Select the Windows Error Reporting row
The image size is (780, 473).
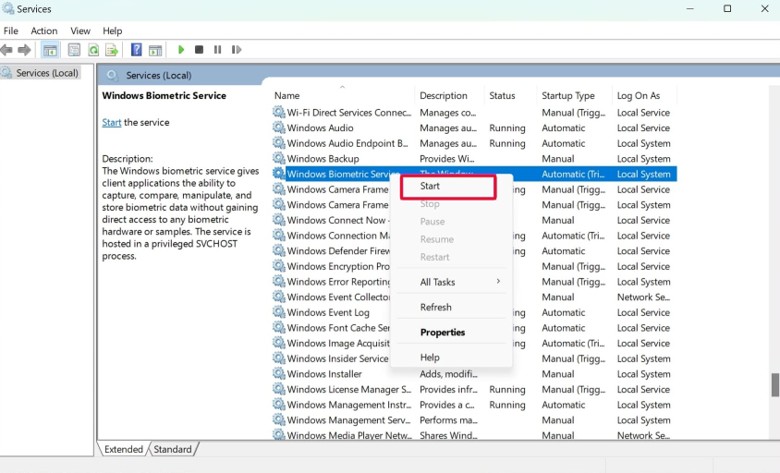474,282
